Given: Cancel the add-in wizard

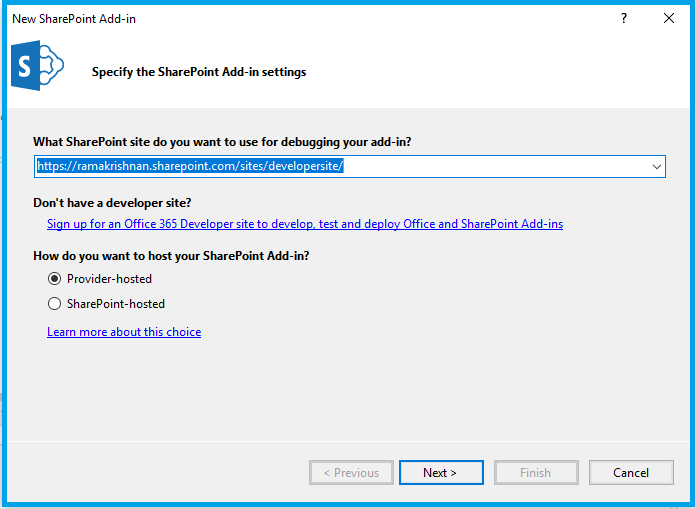Looking at the screenshot, I should point(631,473).
